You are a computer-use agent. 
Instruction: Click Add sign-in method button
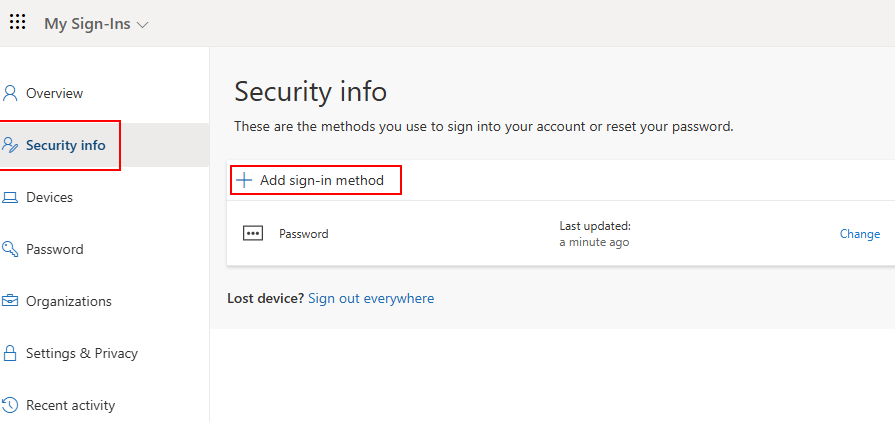point(316,180)
